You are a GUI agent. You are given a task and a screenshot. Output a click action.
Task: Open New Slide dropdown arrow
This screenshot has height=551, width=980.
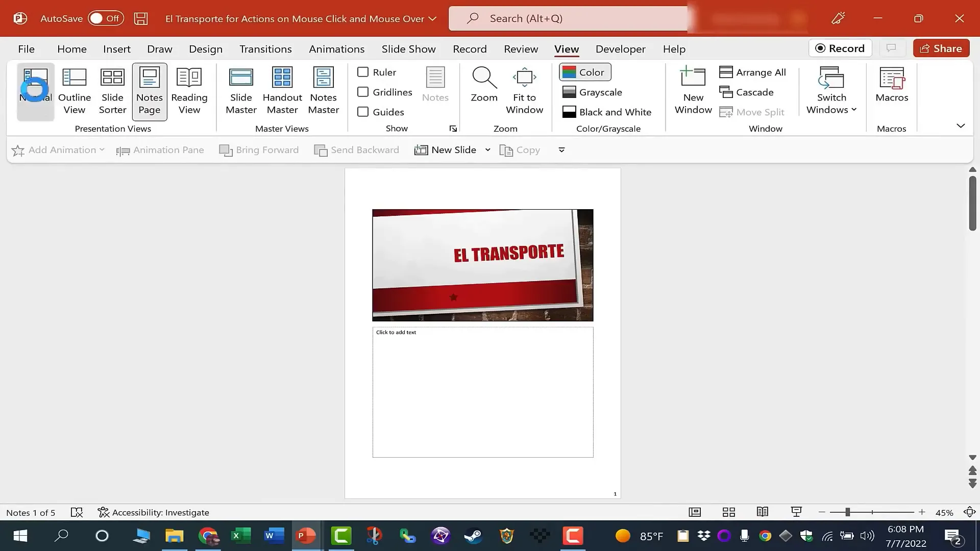tap(487, 150)
